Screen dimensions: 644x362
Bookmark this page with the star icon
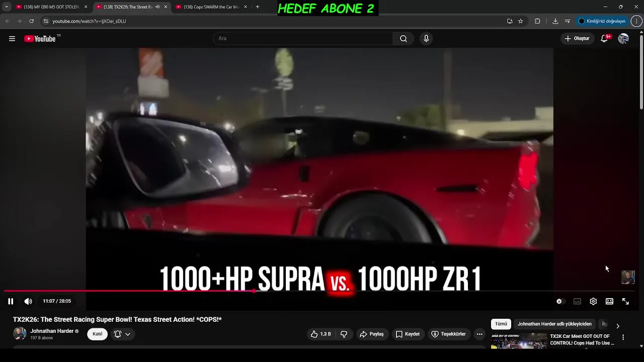[x=521, y=21]
